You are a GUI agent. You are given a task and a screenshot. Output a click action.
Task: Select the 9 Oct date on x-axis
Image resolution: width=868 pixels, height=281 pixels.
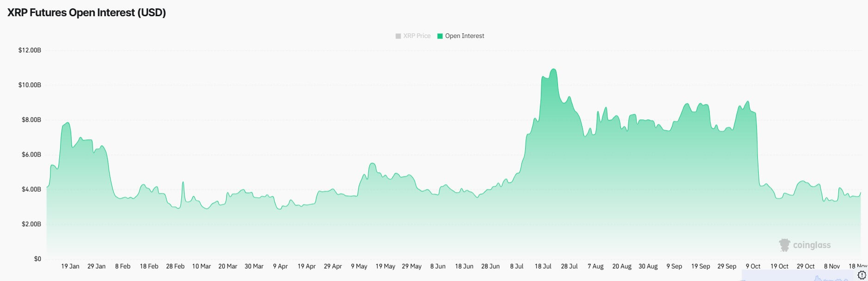coord(753,266)
